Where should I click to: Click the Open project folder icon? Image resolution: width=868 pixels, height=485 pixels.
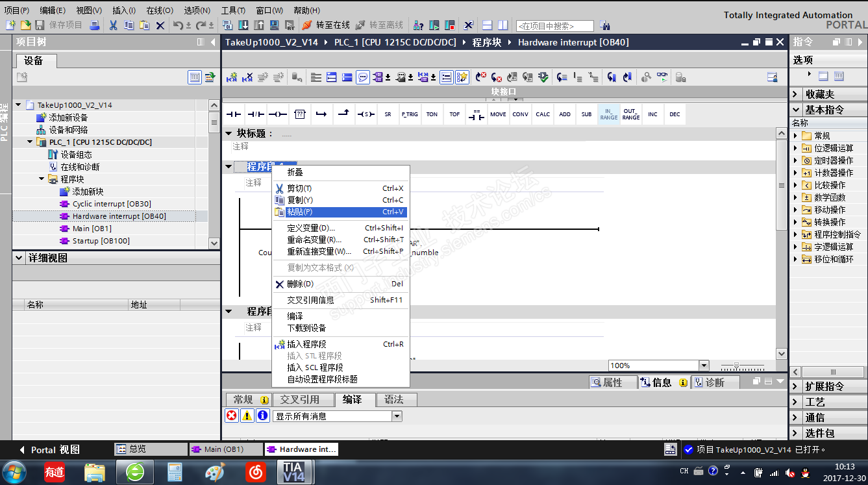pyautogui.click(x=25, y=25)
